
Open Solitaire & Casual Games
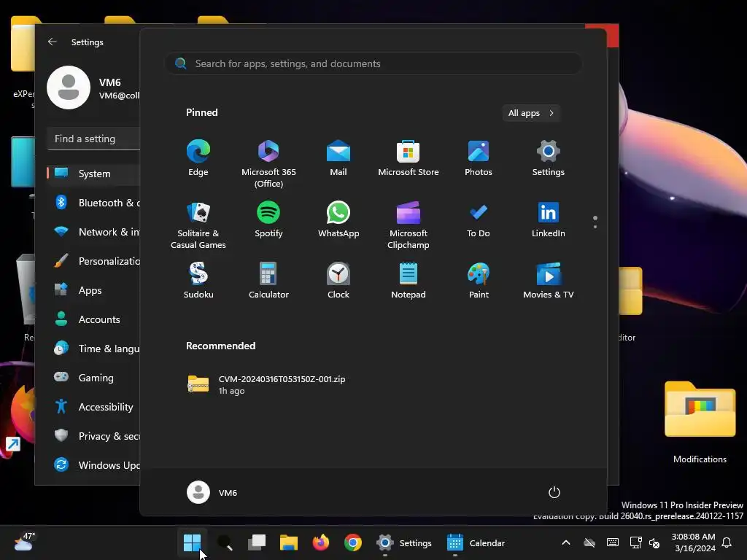pos(198,225)
